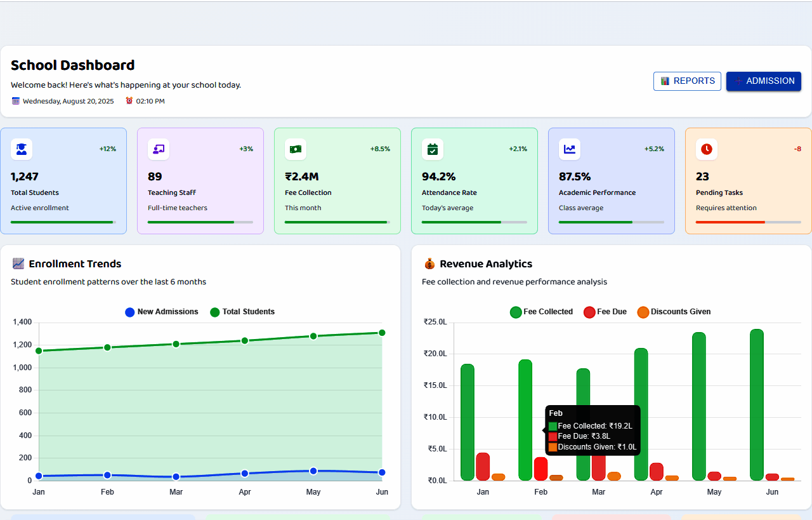Click the calendar icon beside the date
This screenshot has width=812, height=520.
tap(16, 101)
